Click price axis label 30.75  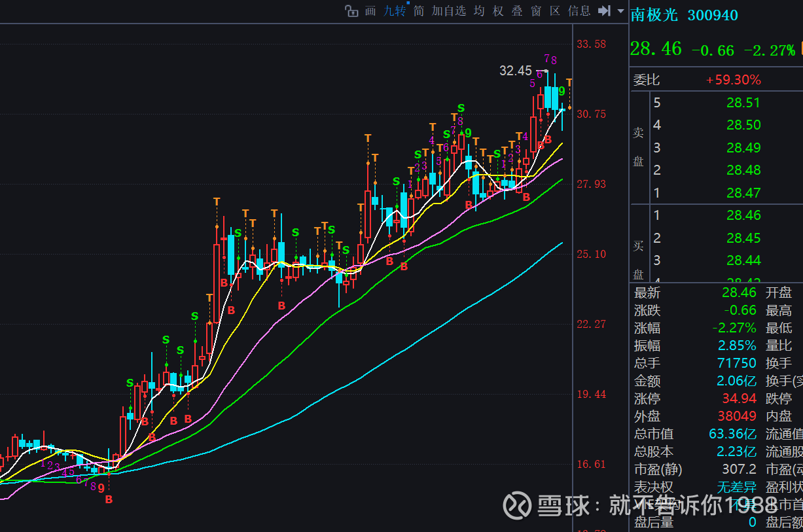coord(591,114)
